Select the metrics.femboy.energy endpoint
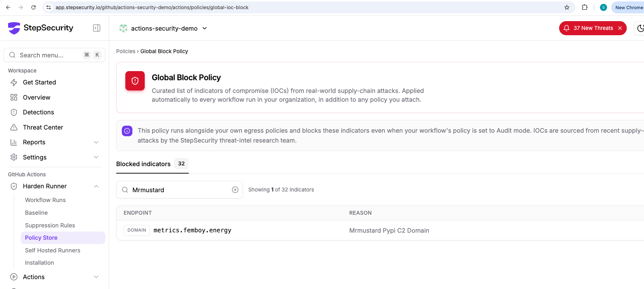This screenshot has height=289, width=644. [192, 230]
